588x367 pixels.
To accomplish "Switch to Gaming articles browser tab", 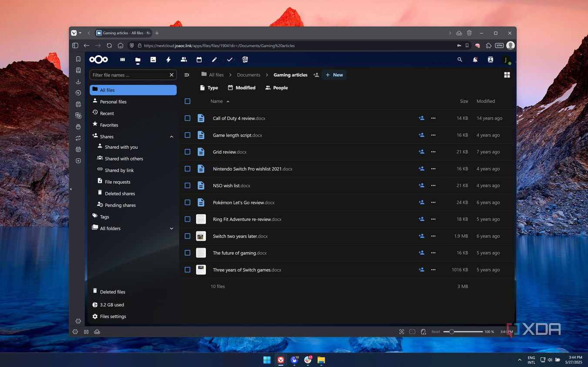I will pos(124,33).
